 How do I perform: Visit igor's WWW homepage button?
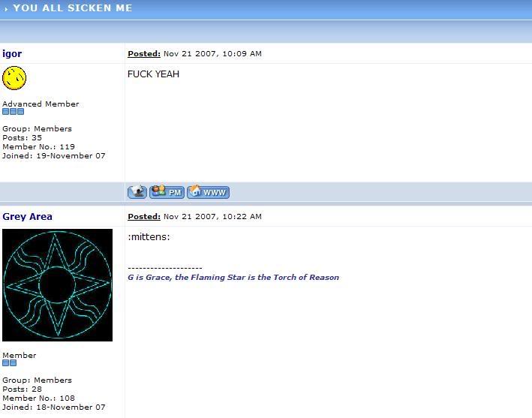pyautogui.click(x=208, y=192)
